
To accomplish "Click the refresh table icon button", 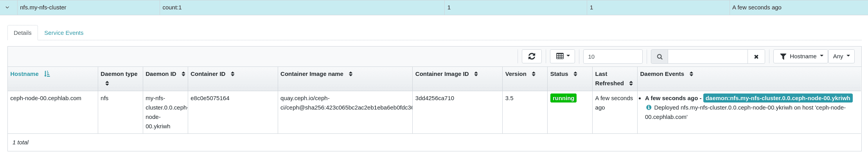I will [x=532, y=56].
